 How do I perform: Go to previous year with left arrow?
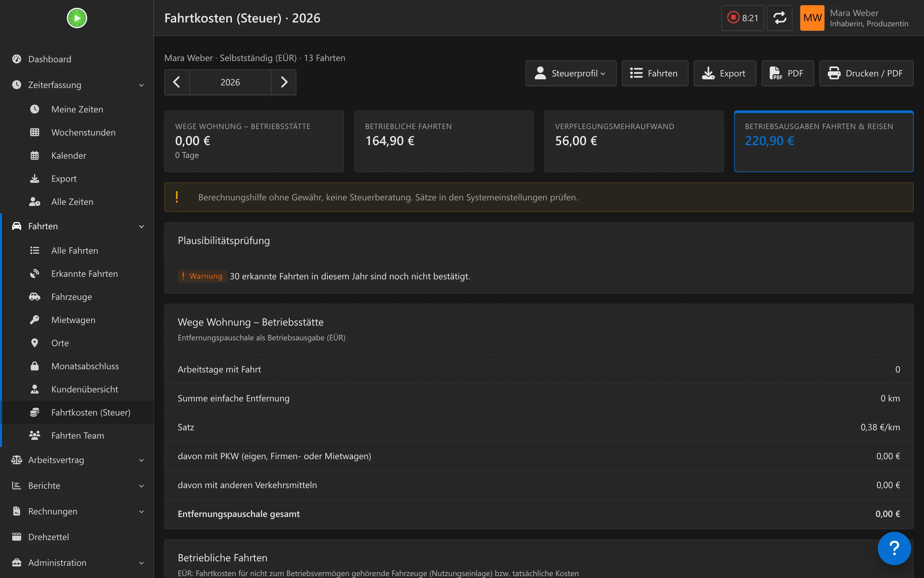177,82
